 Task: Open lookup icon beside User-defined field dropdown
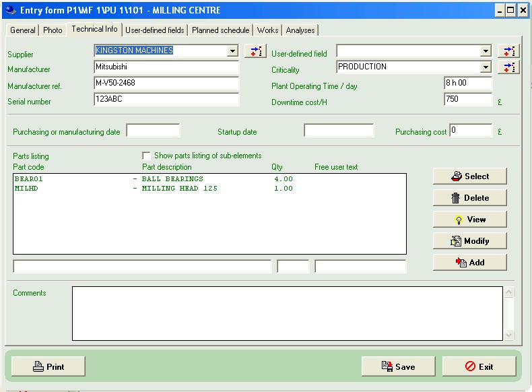coord(508,51)
